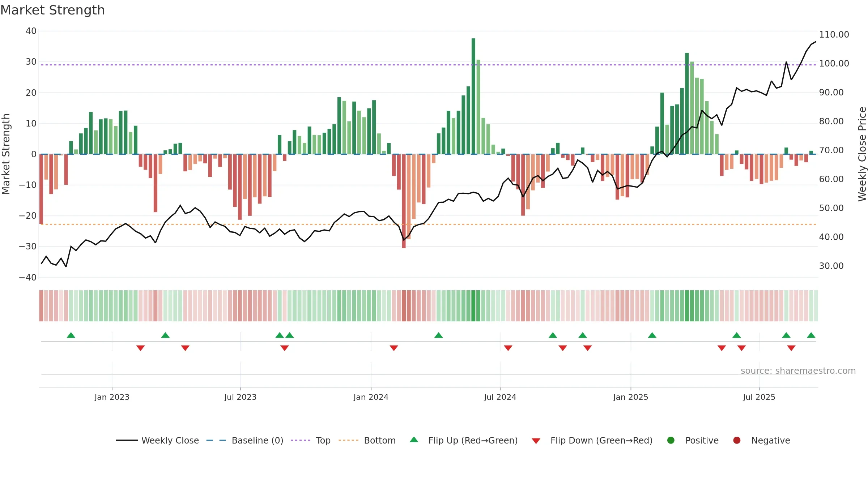
Task: Click the first red flip-down triangle after Jan 2023
Action: [x=141, y=348]
